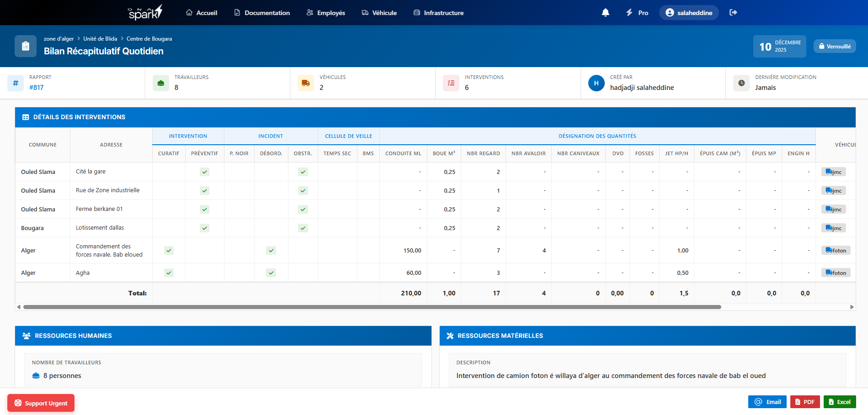Click the clock icon for Dernière Modification
Viewport: 868px width, 415px height.
coord(741,83)
